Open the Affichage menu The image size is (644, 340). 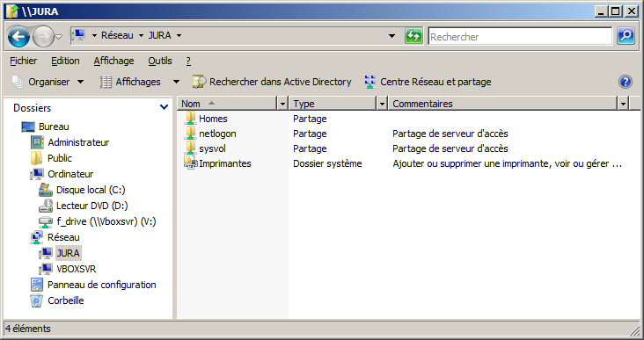113,61
